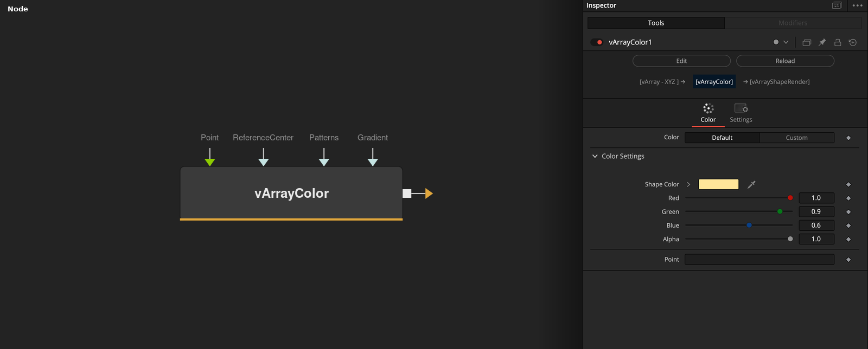Click the Edit button

pos(681,61)
